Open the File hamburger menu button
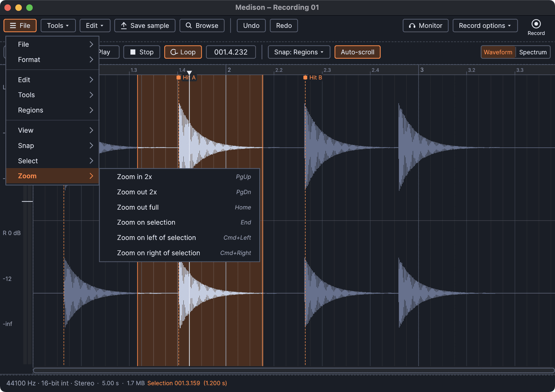 click(20, 26)
